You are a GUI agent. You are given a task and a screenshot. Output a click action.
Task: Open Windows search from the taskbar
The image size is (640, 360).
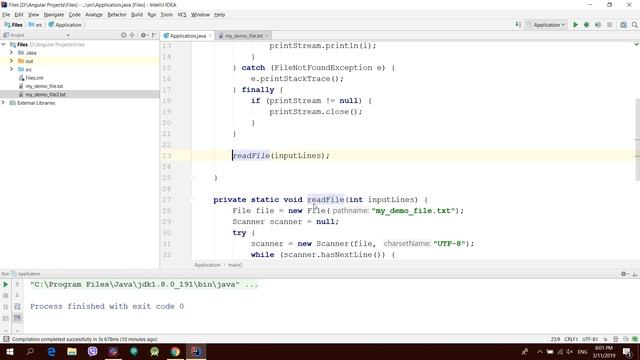point(30,351)
